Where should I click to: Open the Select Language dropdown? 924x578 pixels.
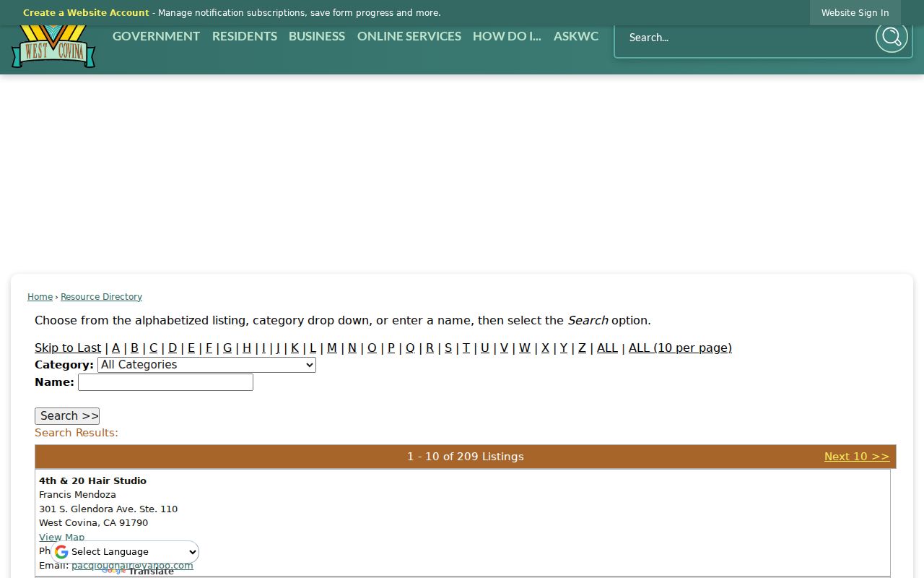click(x=126, y=552)
